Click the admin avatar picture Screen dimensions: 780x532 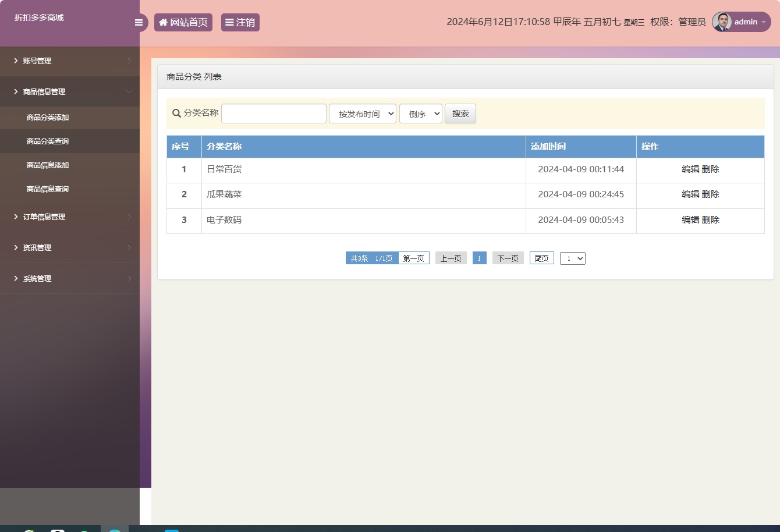point(722,22)
